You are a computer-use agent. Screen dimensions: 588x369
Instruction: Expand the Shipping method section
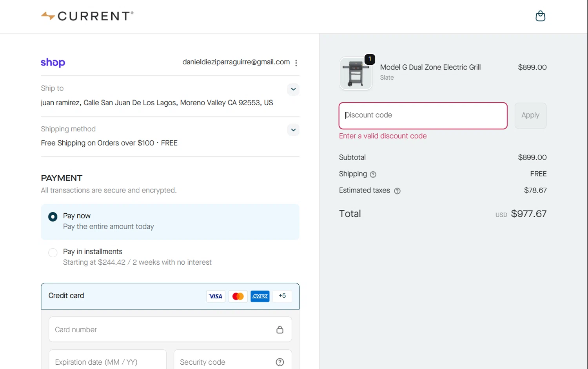(293, 130)
